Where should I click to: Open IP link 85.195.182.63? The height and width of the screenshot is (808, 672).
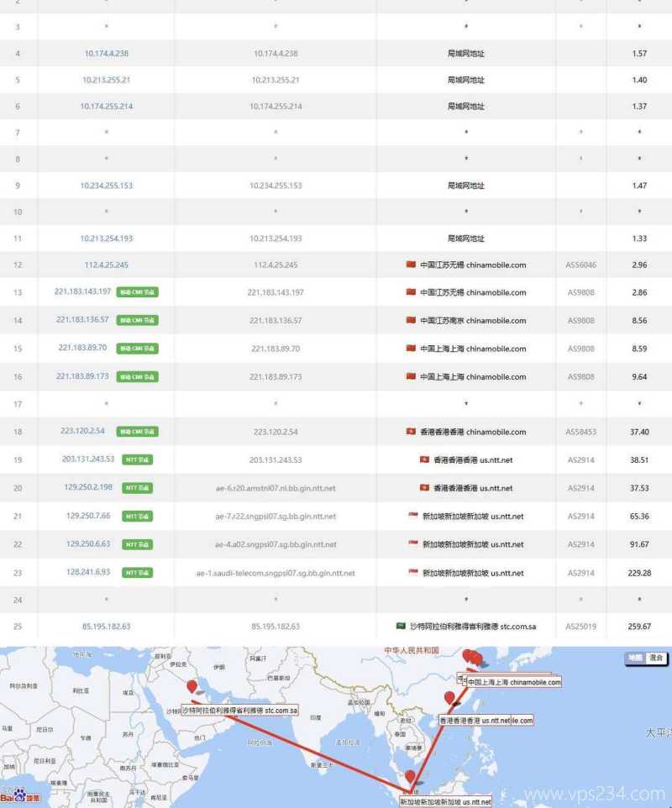(x=106, y=626)
